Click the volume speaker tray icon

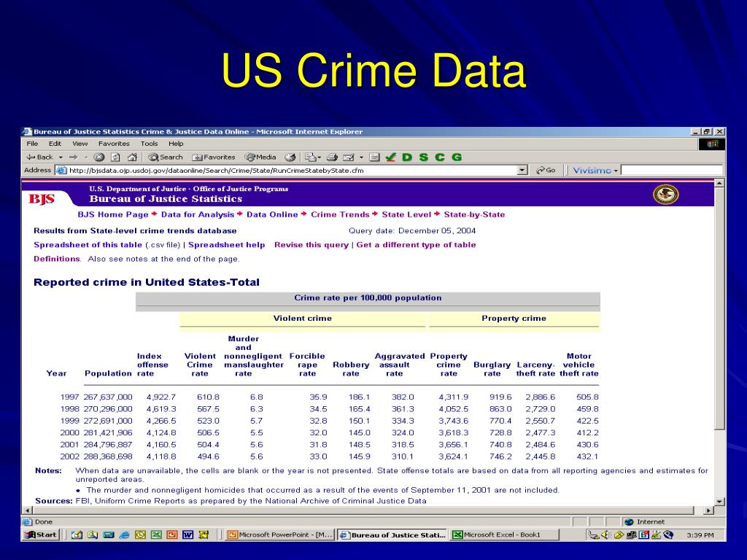tap(606, 534)
